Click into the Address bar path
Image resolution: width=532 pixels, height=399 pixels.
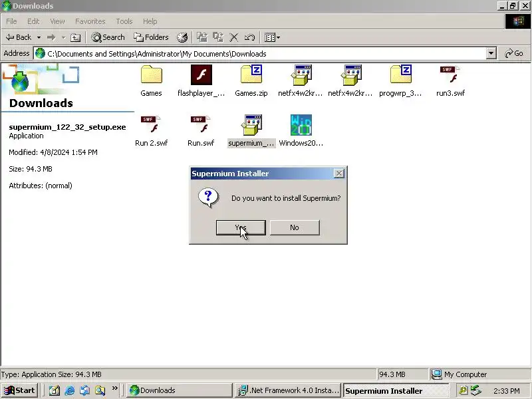click(x=260, y=54)
